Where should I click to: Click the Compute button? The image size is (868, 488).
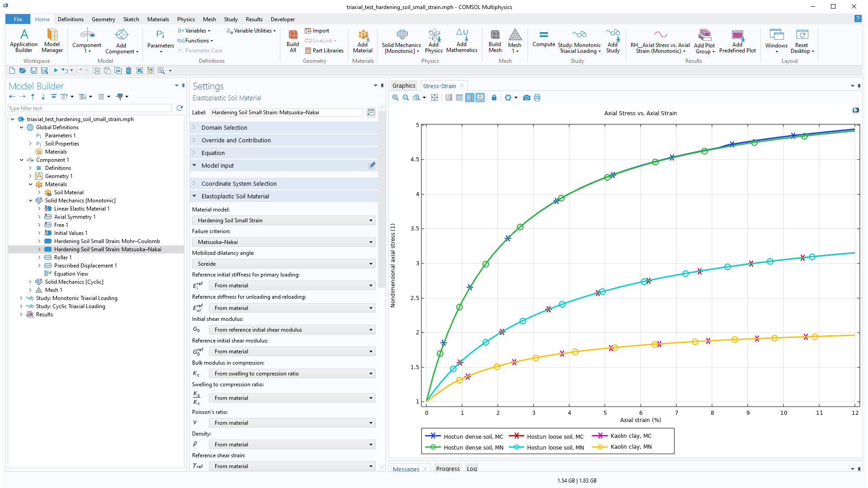coord(544,38)
